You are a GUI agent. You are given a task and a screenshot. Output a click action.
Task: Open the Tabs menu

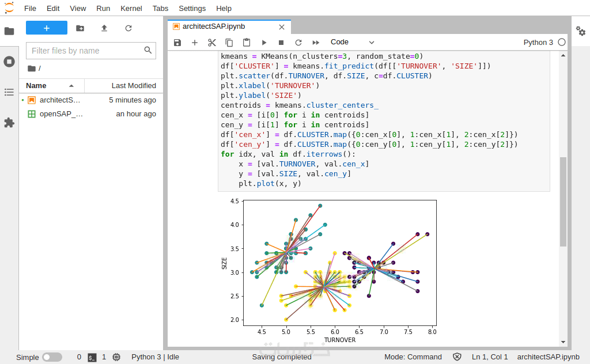click(x=160, y=8)
